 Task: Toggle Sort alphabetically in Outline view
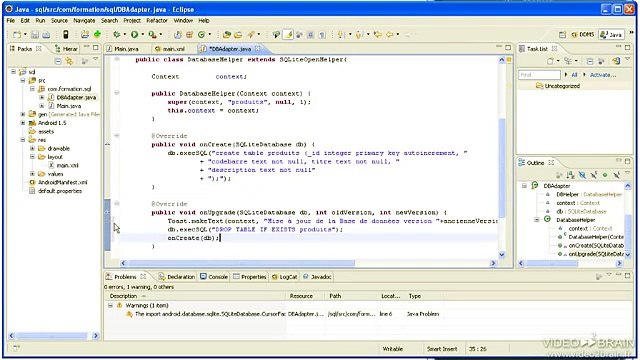(571, 175)
